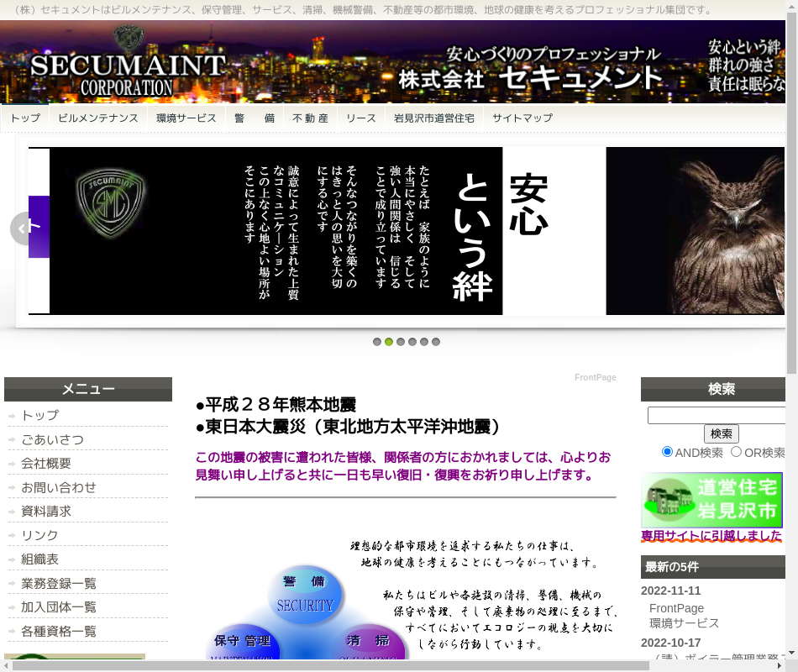The image size is (798, 672).
Task: Open ビルメンテナンス in the navigation bar
Action: coord(98,118)
